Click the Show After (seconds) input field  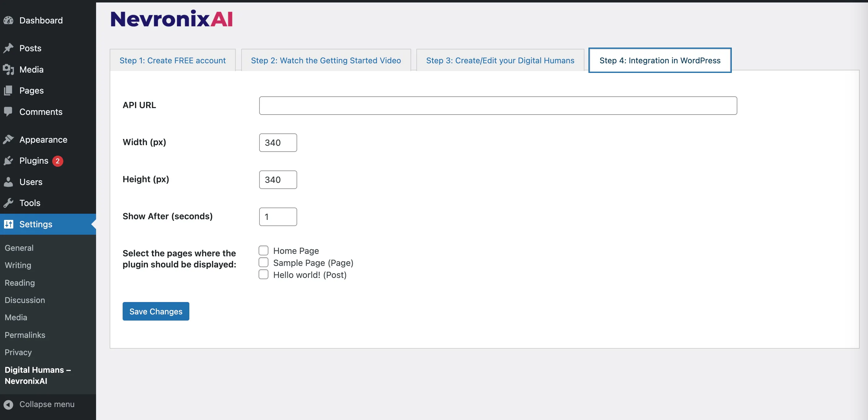tap(278, 216)
